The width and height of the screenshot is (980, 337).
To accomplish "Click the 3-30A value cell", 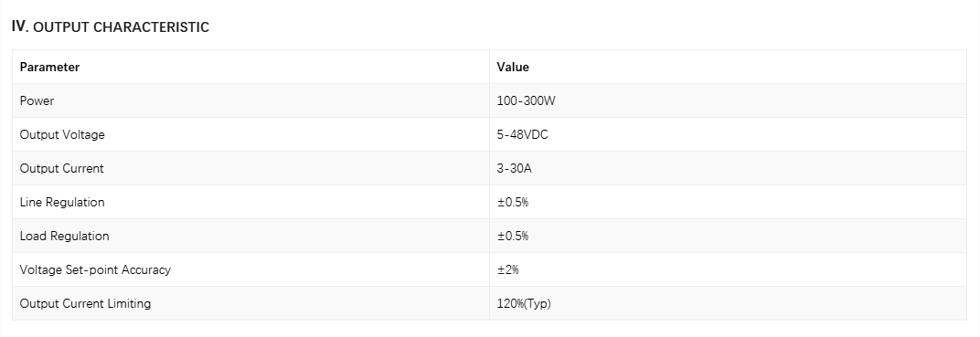I will [x=728, y=168].
